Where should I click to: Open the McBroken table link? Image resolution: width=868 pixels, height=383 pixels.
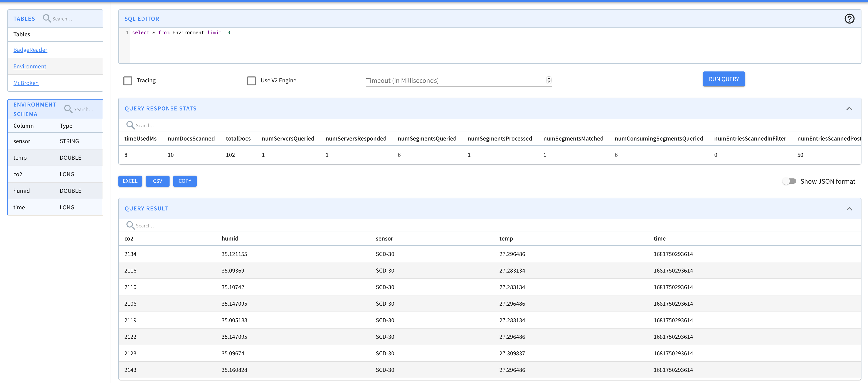26,83
